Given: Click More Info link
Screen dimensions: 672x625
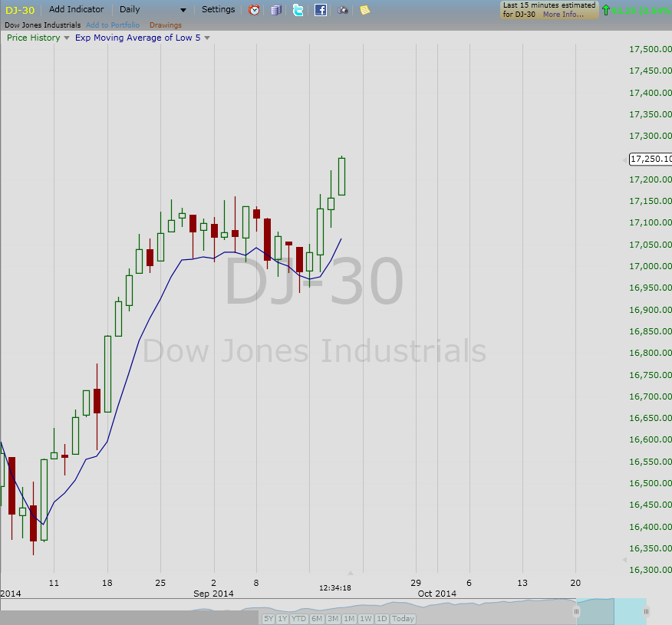Looking at the screenshot, I should (563, 14).
